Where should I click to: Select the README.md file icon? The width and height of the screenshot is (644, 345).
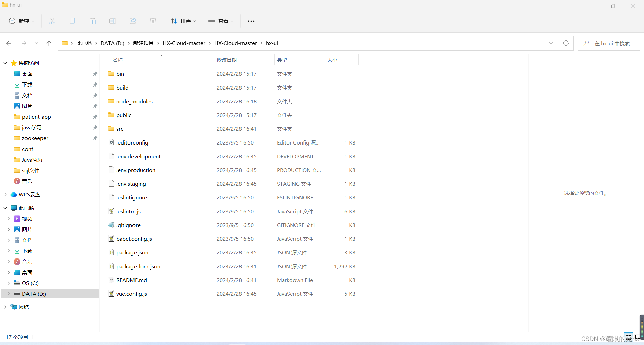pos(111,280)
